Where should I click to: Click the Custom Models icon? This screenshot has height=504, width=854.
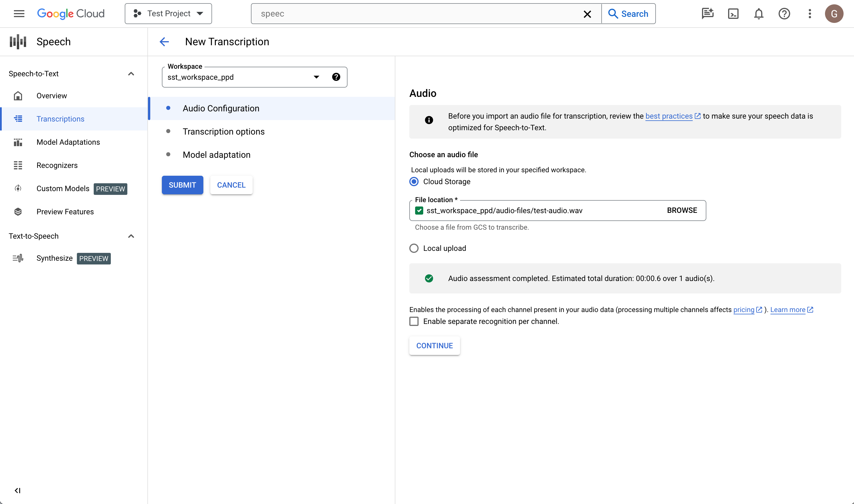19,188
